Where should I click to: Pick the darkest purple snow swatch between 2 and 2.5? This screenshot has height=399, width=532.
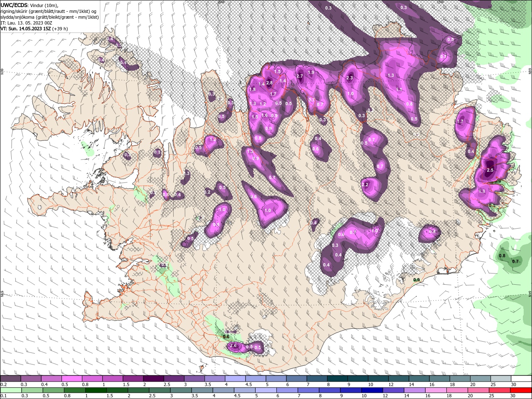coord(153,379)
